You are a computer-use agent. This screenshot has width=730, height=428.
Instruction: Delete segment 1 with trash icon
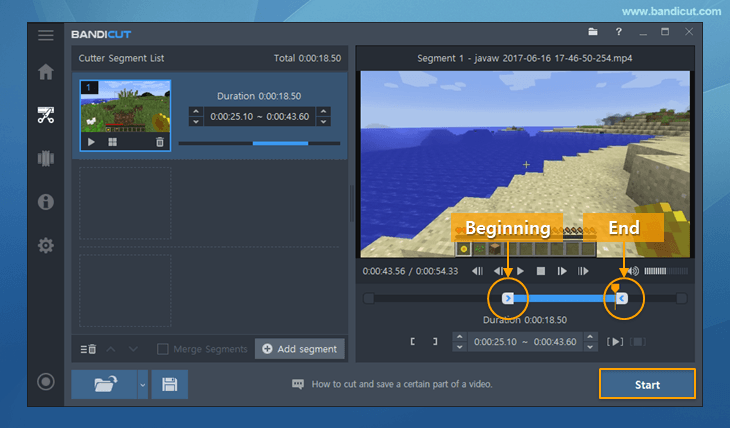(x=160, y=142)
